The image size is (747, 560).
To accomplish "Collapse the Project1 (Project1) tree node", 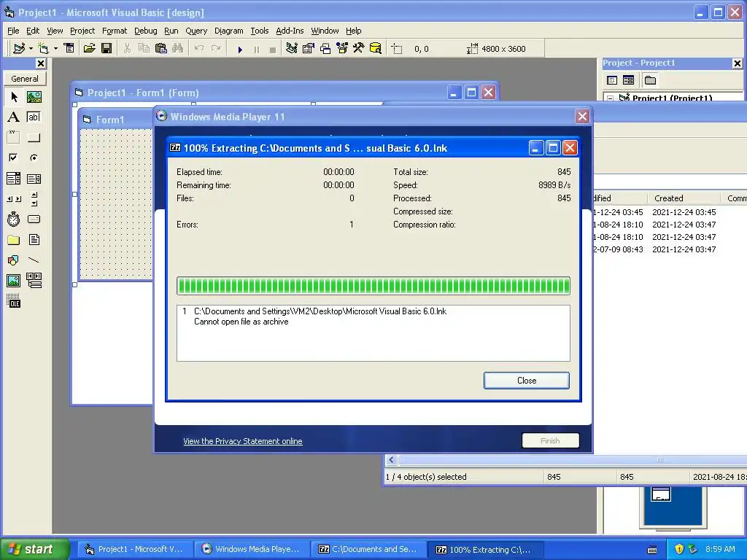I will click(x=611, y=98).
